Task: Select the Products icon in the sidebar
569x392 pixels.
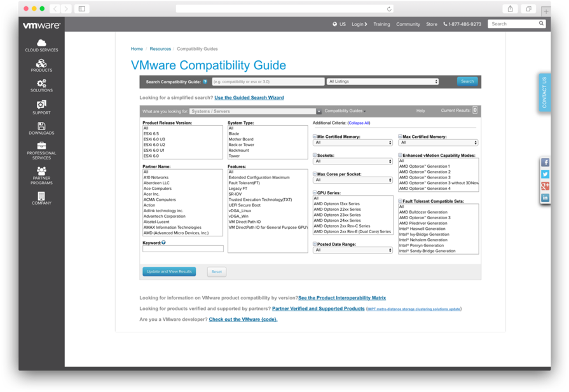Action: (x=41, y=64)
